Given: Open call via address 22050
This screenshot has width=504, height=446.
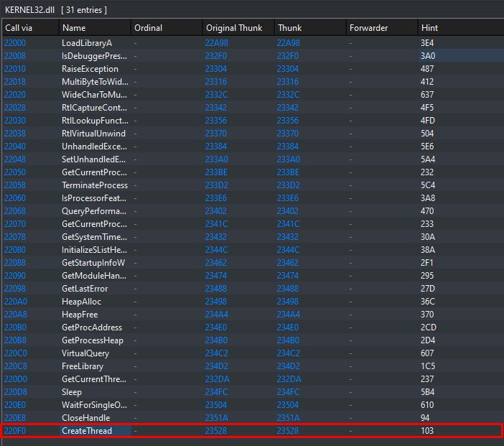Looking at the screenshot, I should point(15,172).
